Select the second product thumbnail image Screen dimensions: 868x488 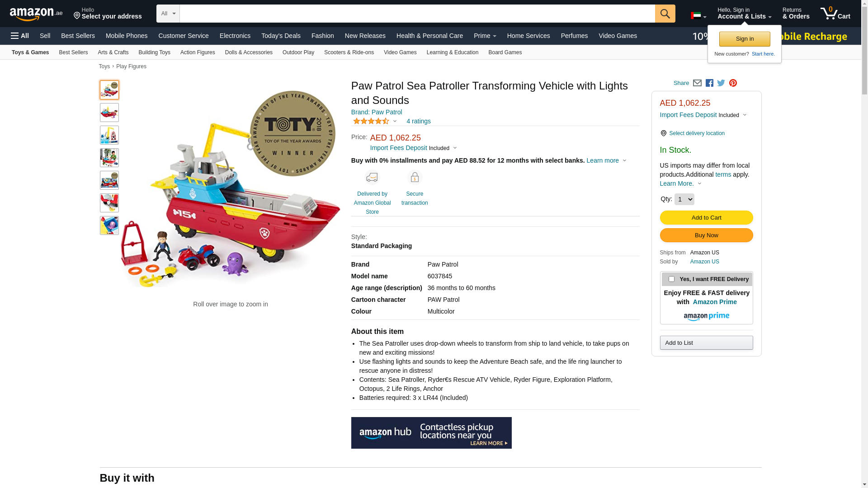(109, 113)
